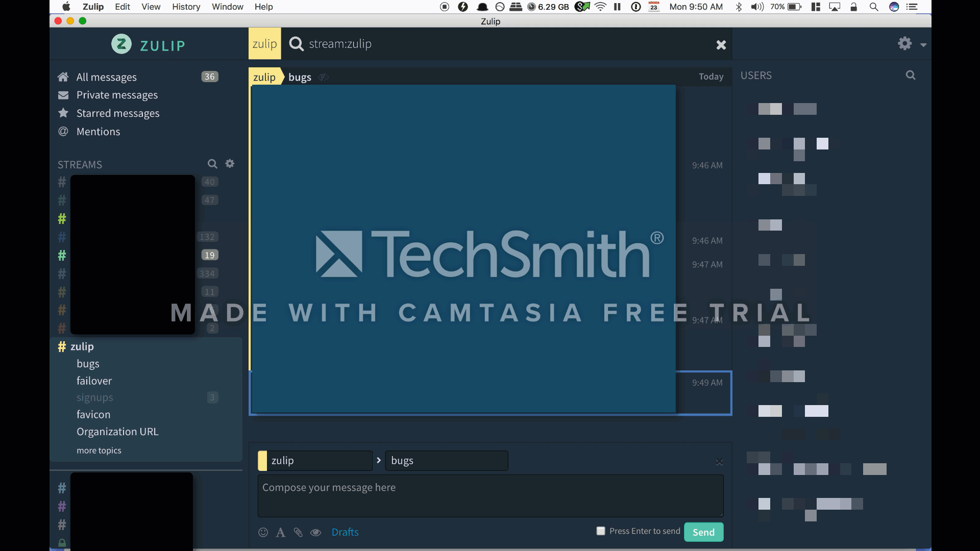This screenshot has width=980, height=551.
Task: Open the View menu
Action: 151,7
